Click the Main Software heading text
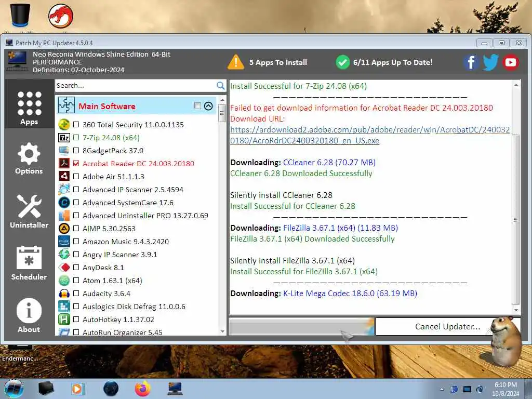 click(x=107, y=106)
